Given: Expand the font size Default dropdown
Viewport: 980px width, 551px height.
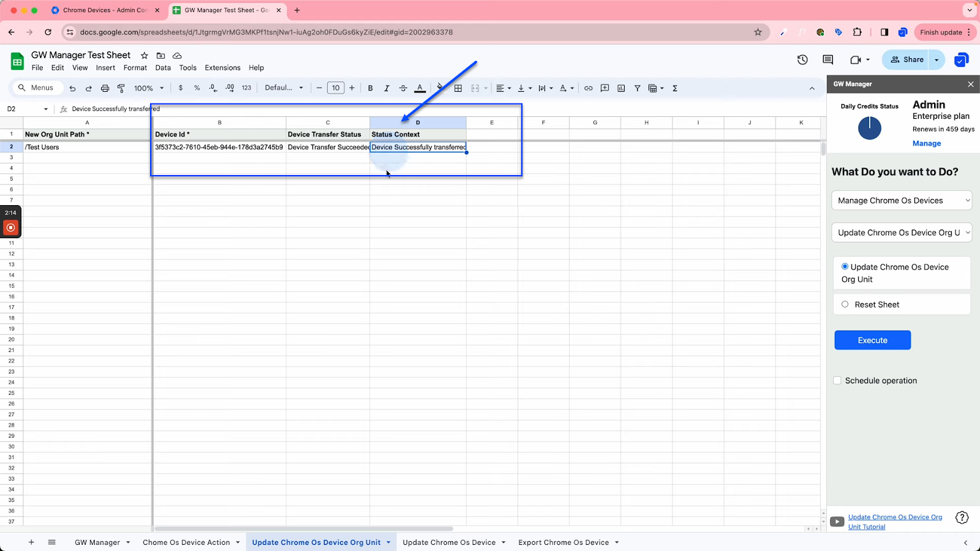Looking at the screenshot, I should (283, 88).
